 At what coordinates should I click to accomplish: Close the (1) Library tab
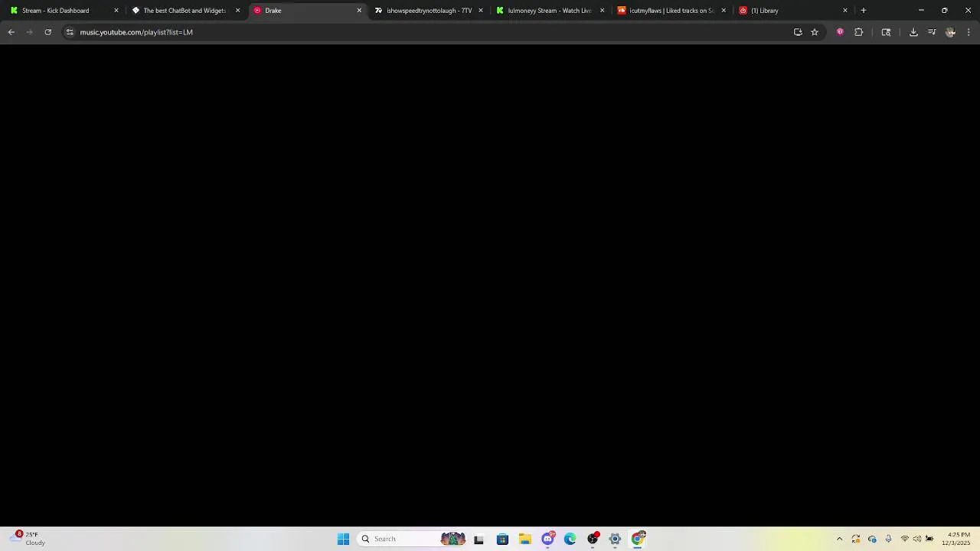[x=845, y=11]
